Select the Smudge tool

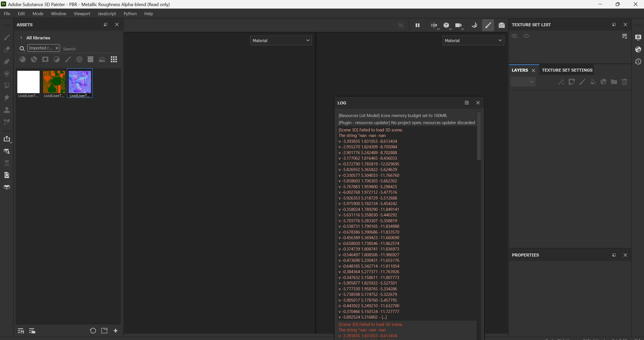point(7,98)
